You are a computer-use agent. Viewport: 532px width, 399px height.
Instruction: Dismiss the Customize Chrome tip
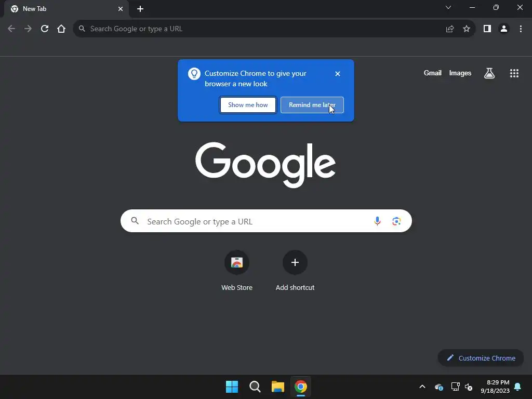pyautogui.click(x=338, y=74)
